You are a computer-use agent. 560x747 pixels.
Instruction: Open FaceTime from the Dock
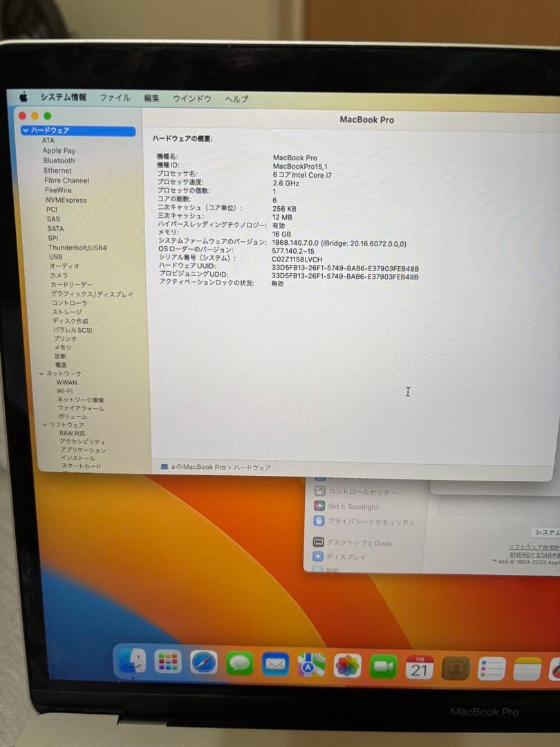[383, 667]
